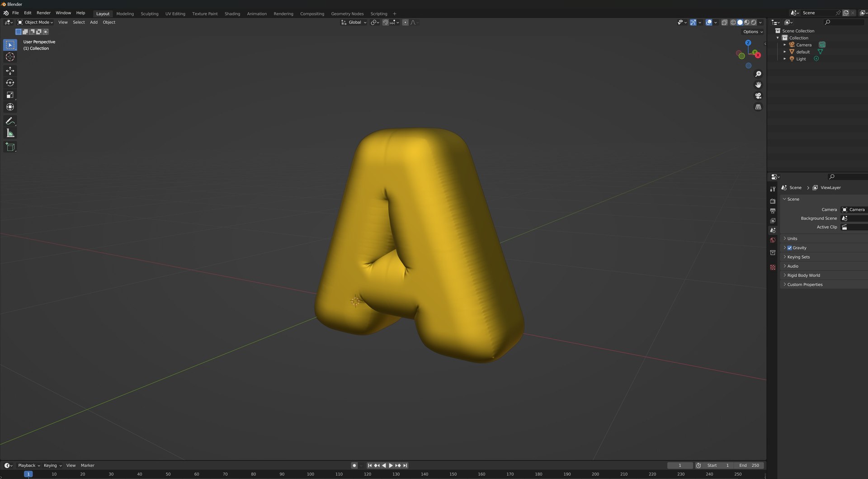This screenshot has width=868, height=479.
Task: Click the viewport zoom magnifier icon
Action: tap(758, 74)
